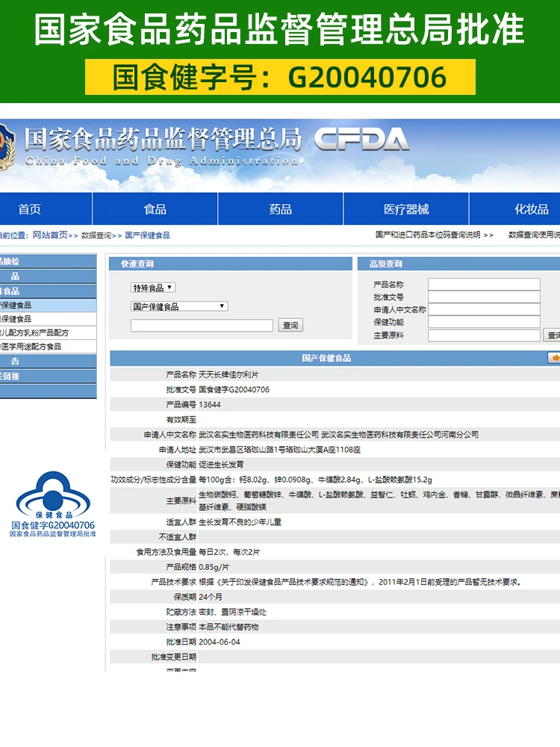The height and width of the screenshot is (747, 560).
Task: Click approval number 国食健字G20040706 in table
Action: tap(234, 390)
